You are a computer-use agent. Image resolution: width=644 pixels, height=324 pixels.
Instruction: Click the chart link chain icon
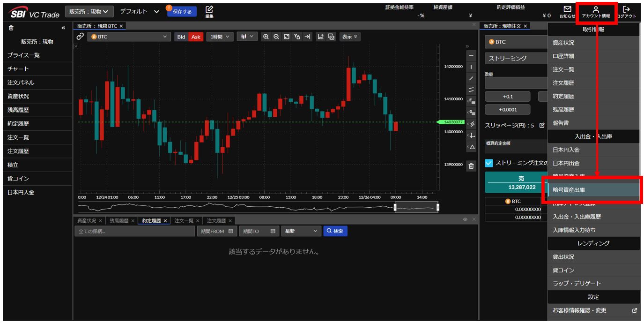[x=80, y=37]
